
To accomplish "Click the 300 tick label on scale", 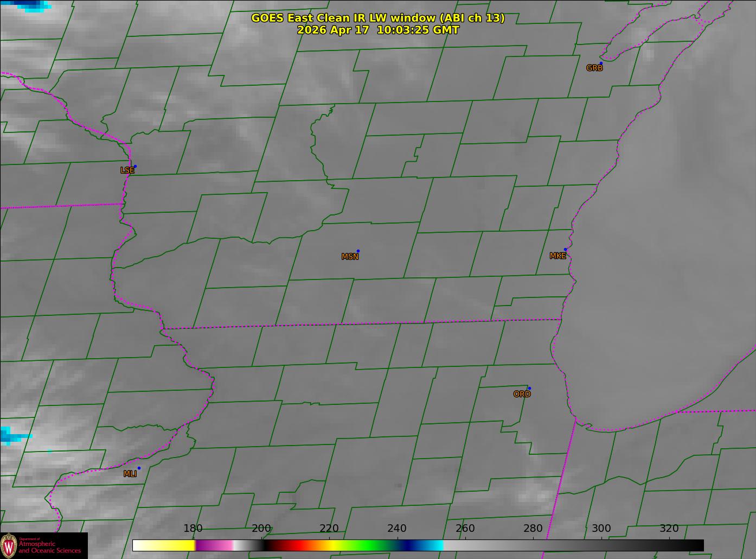I will (601, 528).
